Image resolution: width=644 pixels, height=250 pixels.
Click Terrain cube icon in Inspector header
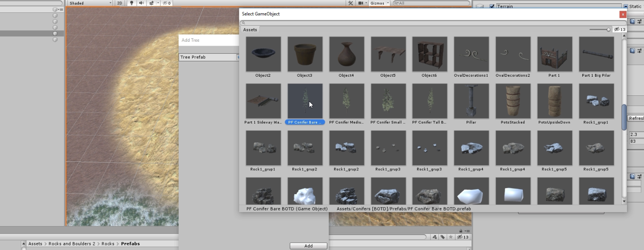[x=480, y=6]
